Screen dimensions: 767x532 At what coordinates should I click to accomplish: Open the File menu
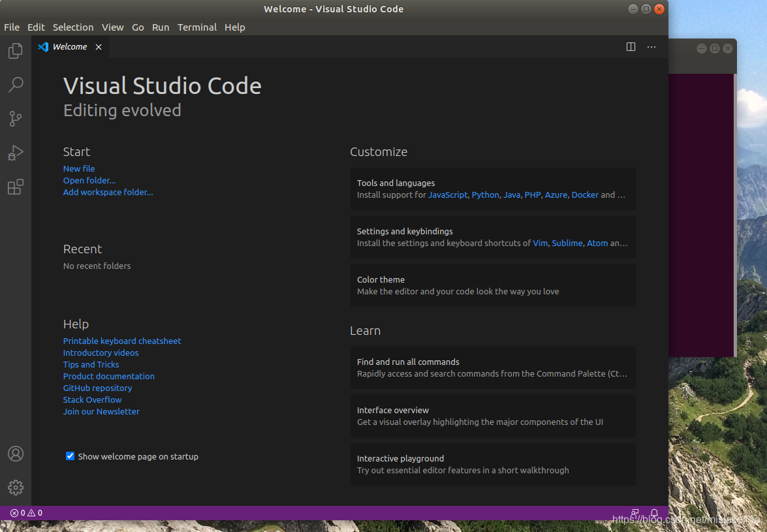12,27
